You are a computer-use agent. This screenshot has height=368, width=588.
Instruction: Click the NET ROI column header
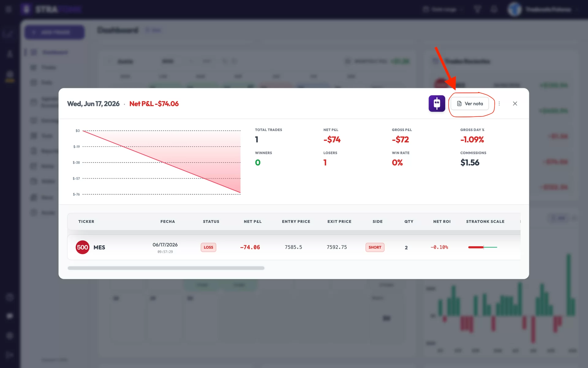[x=442, y=221]
